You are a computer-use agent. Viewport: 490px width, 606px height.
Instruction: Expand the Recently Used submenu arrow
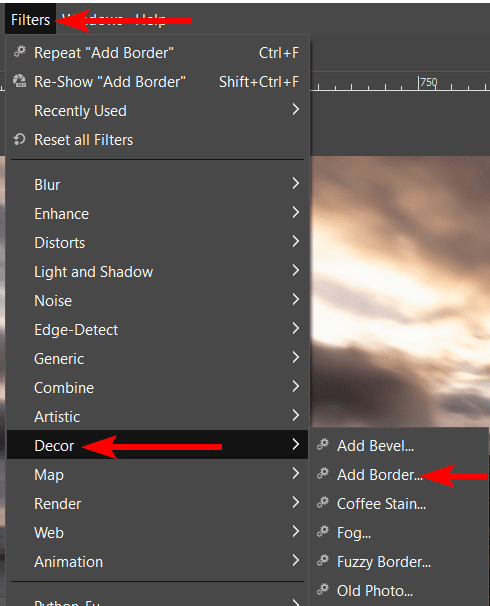(296, 110)
